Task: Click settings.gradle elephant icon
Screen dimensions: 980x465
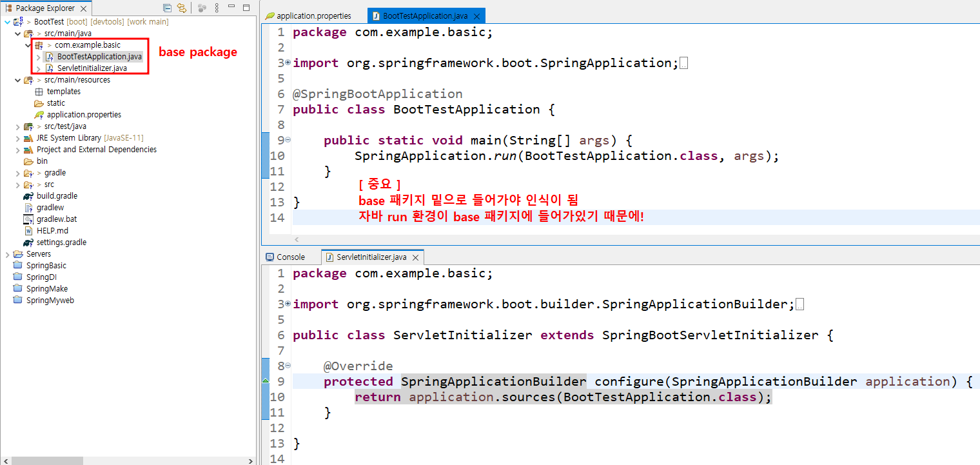Action: click(28, 242)
